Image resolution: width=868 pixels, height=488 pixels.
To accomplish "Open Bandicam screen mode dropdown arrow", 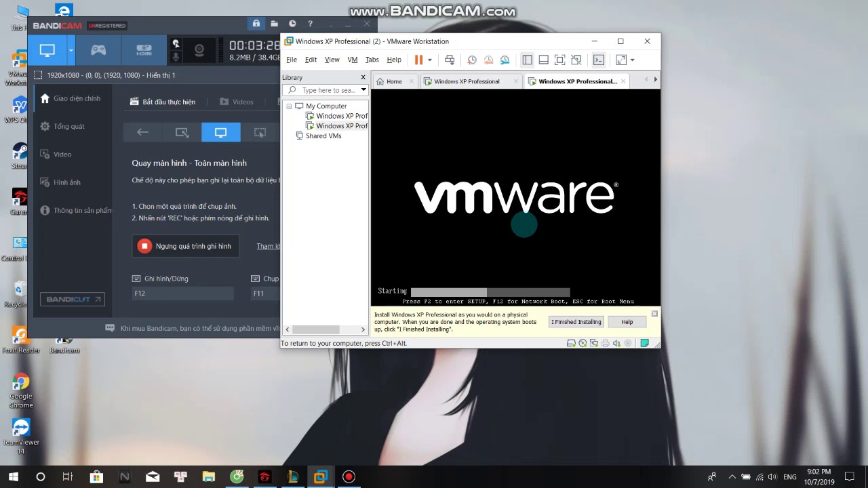I will click(71, 50).
